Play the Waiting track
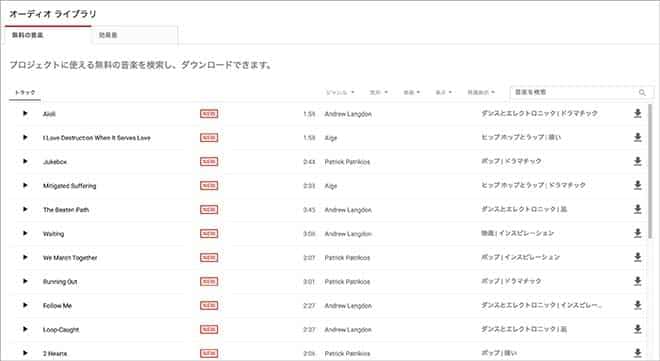This screenshot has height=361, width=660. tap(25, 233)
